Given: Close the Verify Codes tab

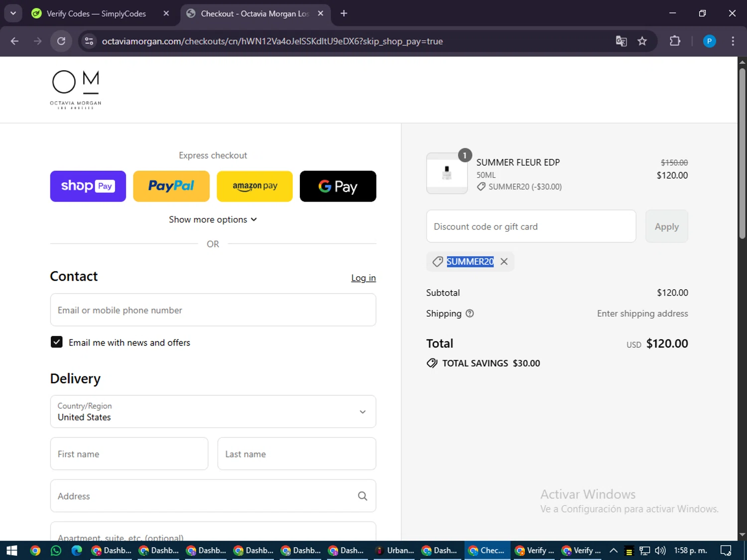Looking at the screenshot, I should pyautogui.click(x=166, y=13).
